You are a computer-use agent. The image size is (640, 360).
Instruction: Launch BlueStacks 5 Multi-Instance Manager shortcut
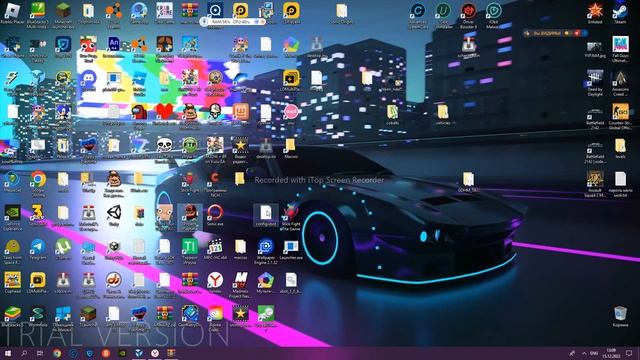pos(38,11)
